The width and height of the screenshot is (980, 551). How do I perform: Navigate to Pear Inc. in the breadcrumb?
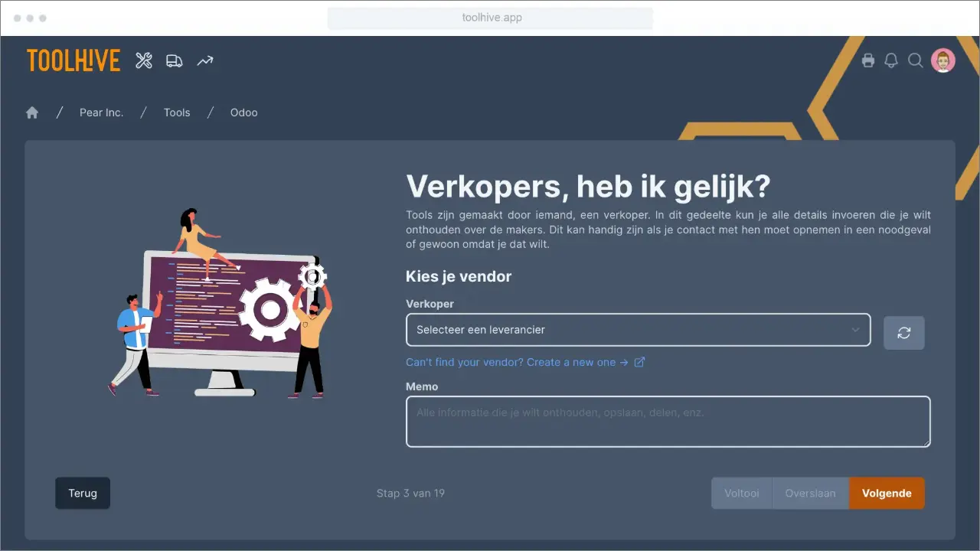pos(101,112)
